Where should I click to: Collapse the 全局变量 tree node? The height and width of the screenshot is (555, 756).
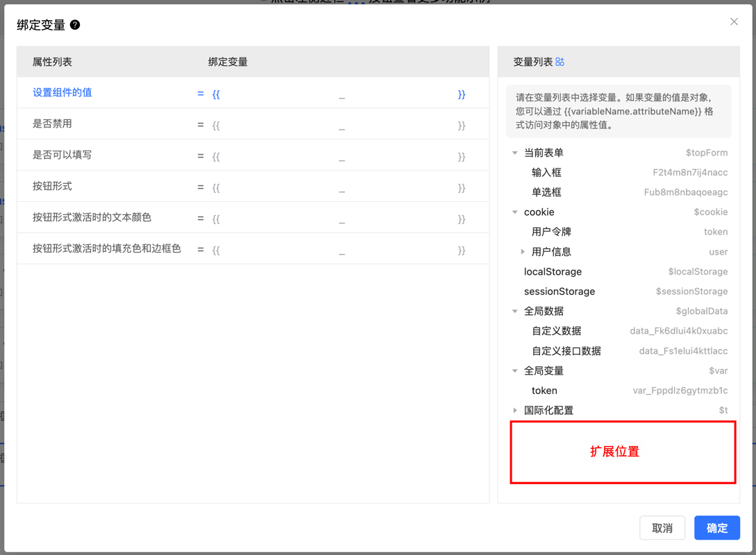(x=515, y=371)
